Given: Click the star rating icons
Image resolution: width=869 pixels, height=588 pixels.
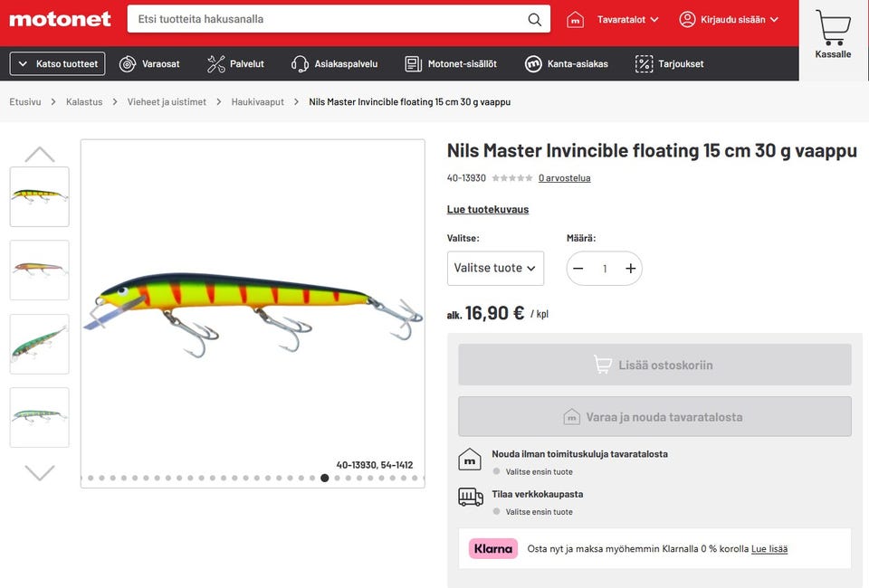Looking at the screenshot, I should coord(512,177).
